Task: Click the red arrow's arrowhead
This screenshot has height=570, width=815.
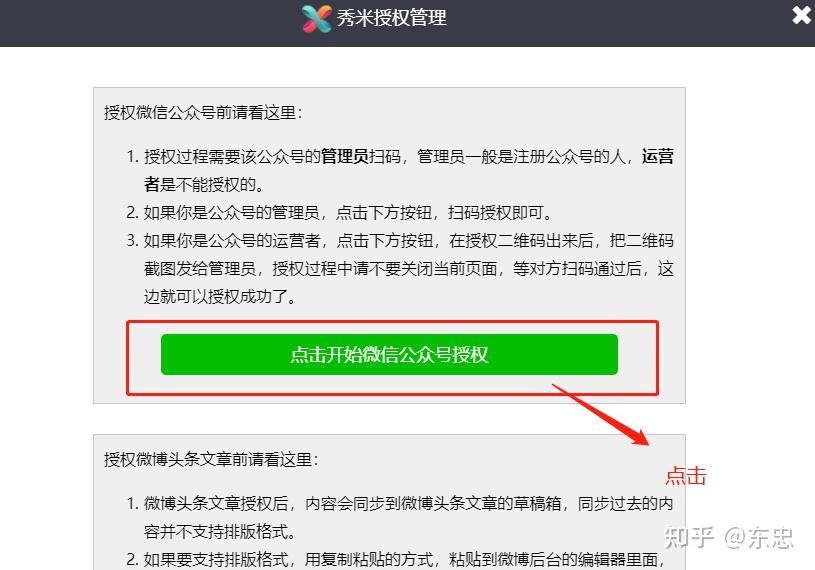Action: click(639, 436)
